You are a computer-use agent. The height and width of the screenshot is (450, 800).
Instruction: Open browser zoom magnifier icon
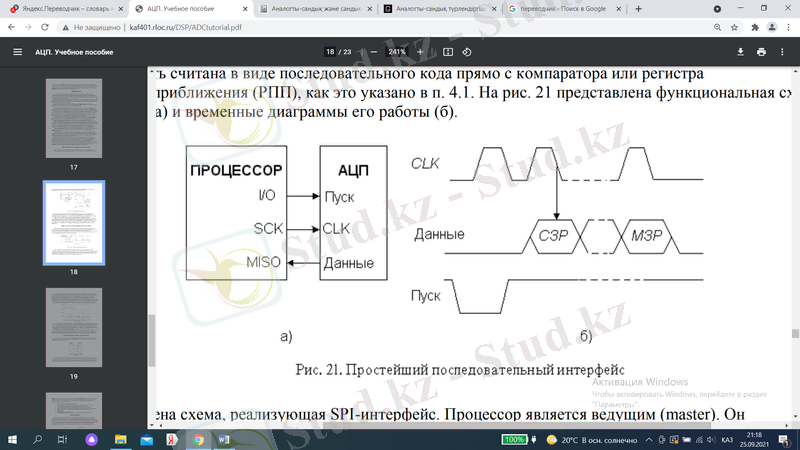pos(717,28)
